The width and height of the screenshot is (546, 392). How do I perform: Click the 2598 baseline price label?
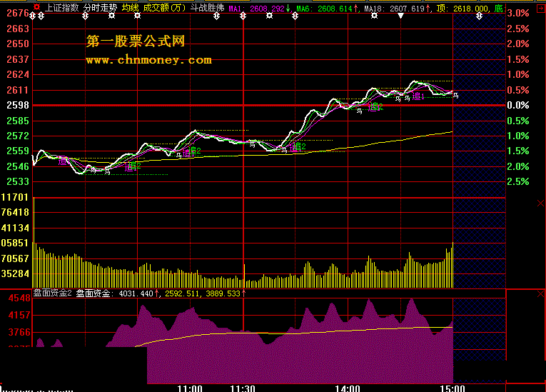18,105
